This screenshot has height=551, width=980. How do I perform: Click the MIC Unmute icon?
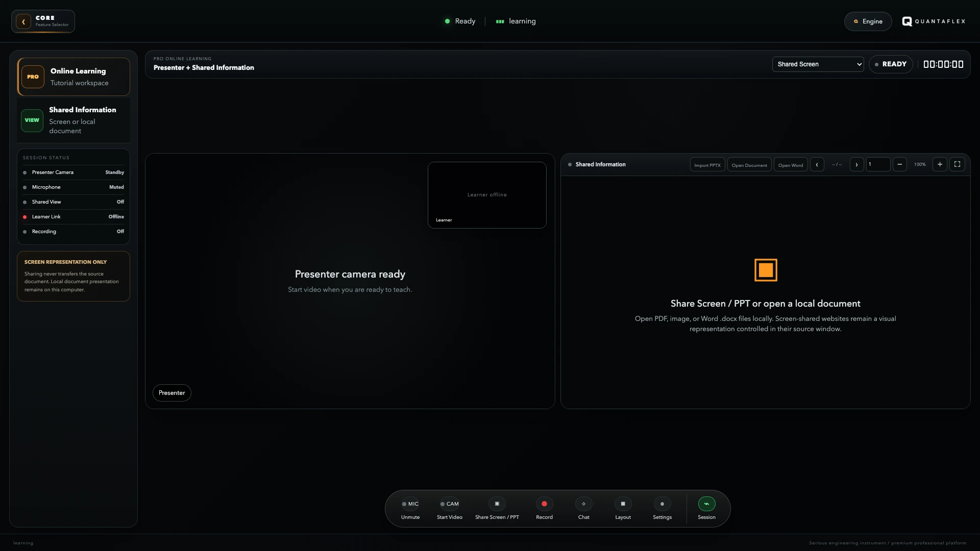[410, 504]
